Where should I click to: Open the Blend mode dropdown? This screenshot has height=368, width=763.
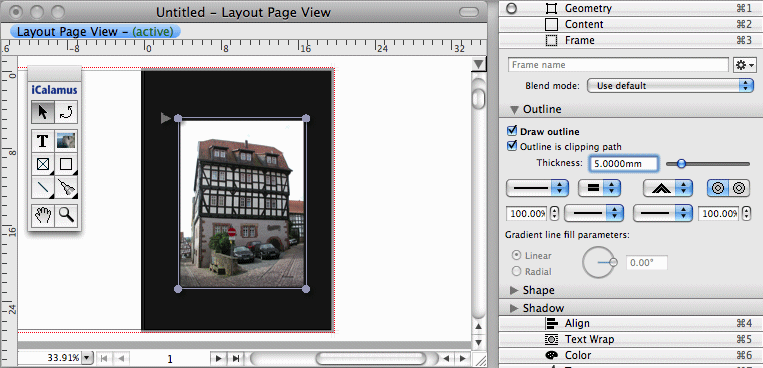pos(670,86)
